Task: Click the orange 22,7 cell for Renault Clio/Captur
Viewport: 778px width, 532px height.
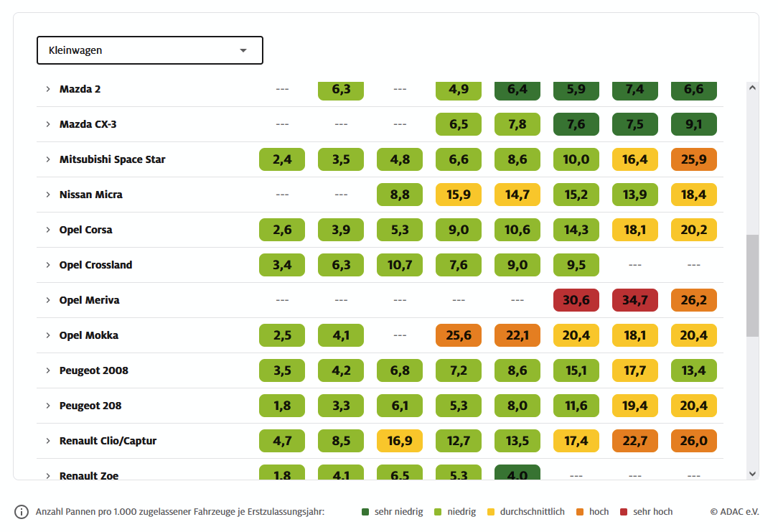Action: tap(634, 442)
